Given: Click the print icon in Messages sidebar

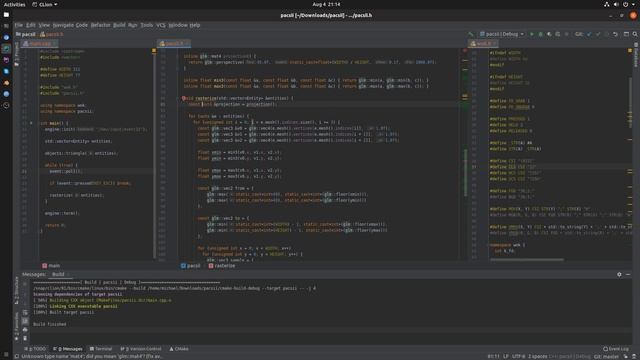Looking at the screenshot, I should click(25, 330).
